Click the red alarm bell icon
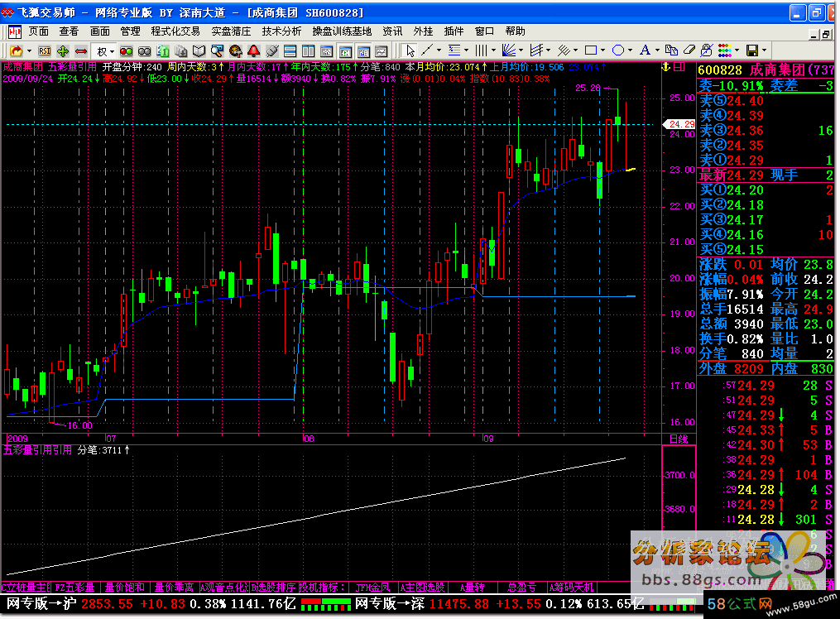 [254, 50]
